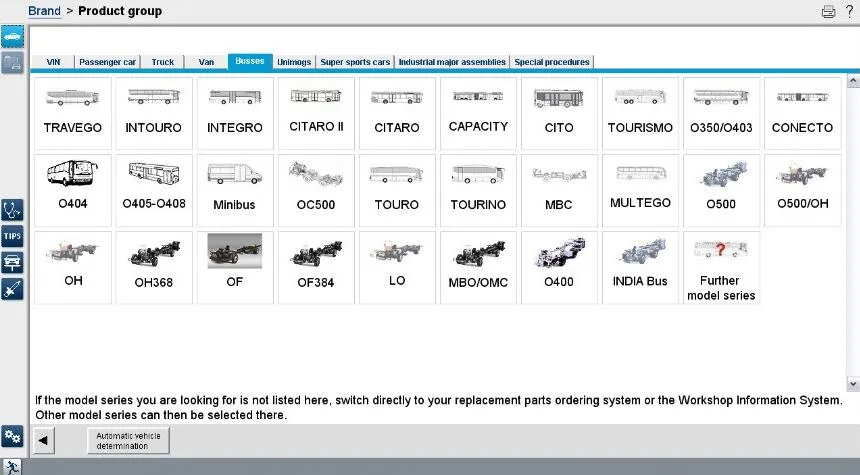Switch to the Truck tab
This screenshot has height=475, width=860.
point(162,62)
